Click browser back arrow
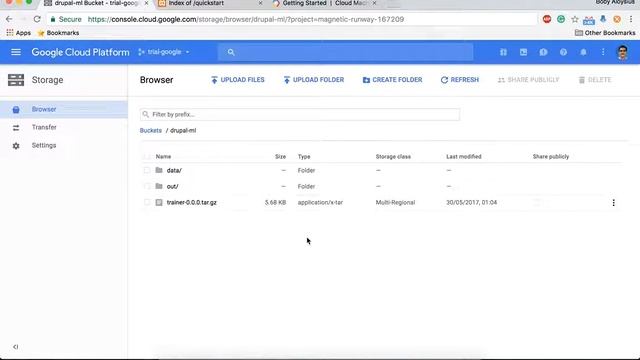Viewport: 640px width, 360px height. pyautogui.click(x=9, y=19)
